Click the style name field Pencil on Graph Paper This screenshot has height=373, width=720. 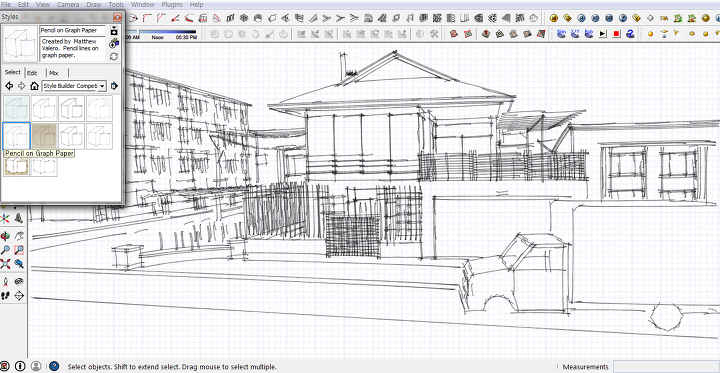pyautogui.click(x=73, y=30)
